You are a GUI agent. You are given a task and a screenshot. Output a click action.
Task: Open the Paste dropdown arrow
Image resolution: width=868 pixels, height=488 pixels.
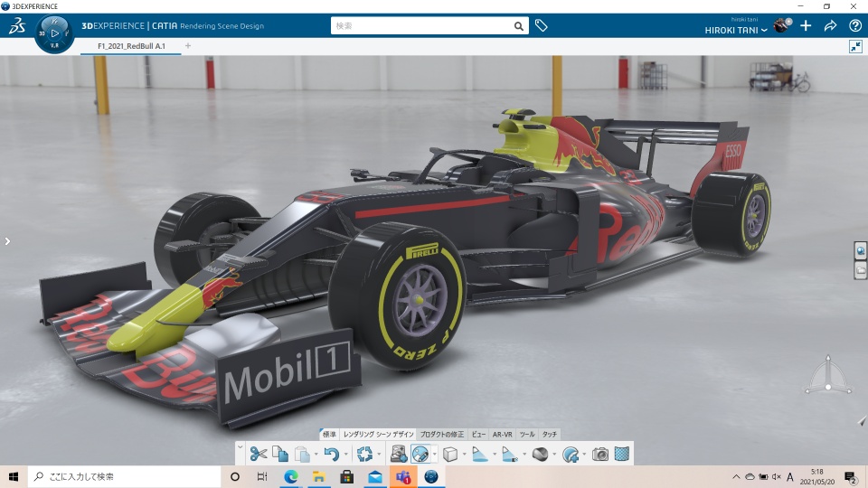(316, 455)
